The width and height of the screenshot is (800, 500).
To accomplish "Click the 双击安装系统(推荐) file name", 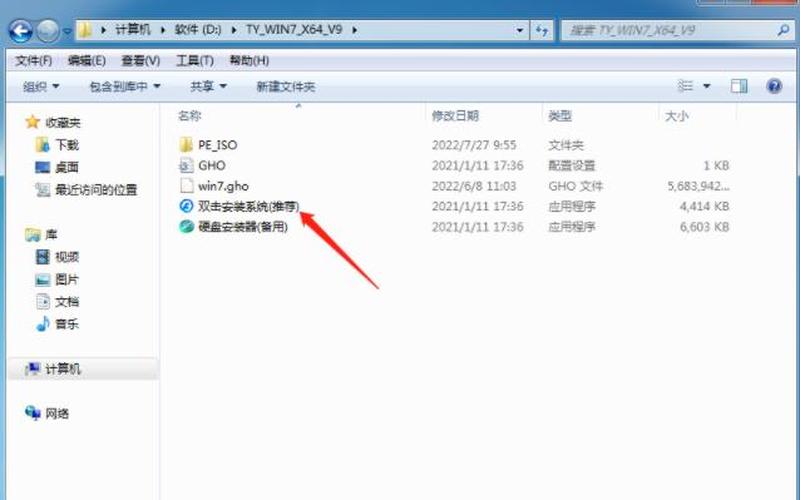I will (x=248, y=206).
